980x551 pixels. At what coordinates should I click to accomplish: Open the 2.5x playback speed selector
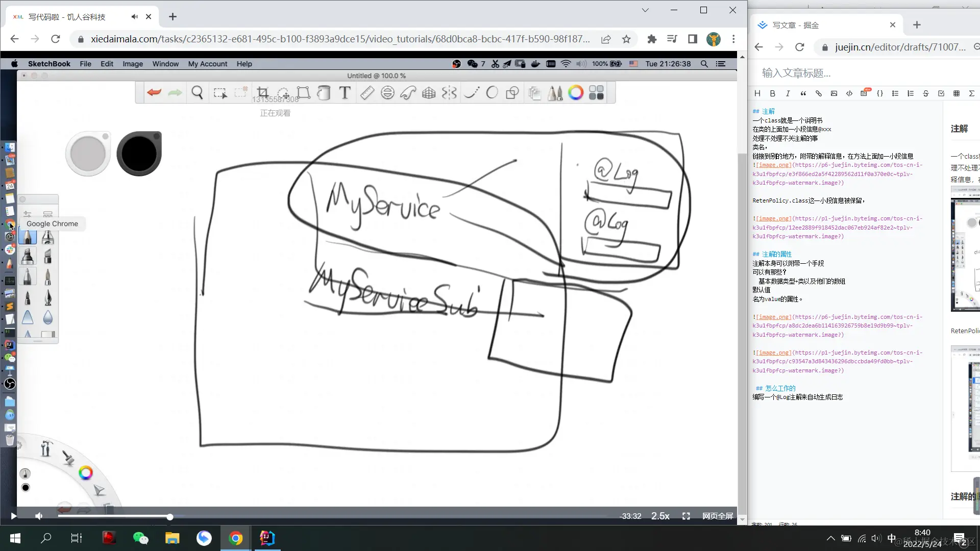(660, 516)
